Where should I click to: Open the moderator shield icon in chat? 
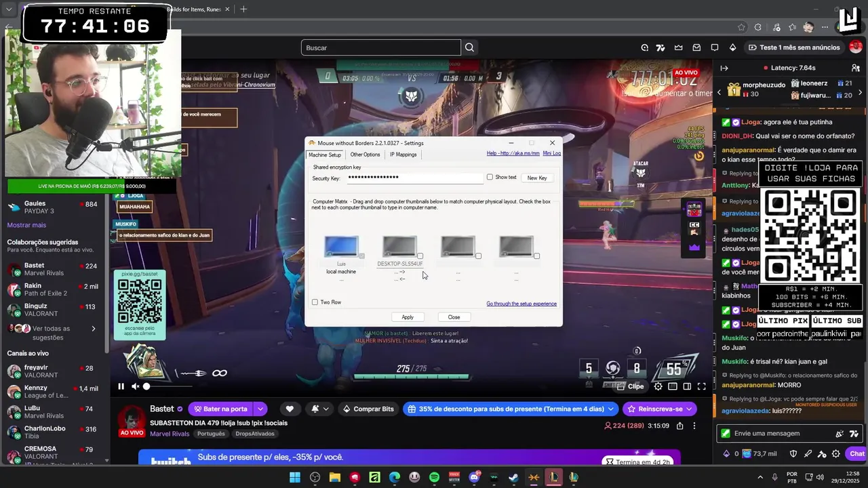click(793, 454)
